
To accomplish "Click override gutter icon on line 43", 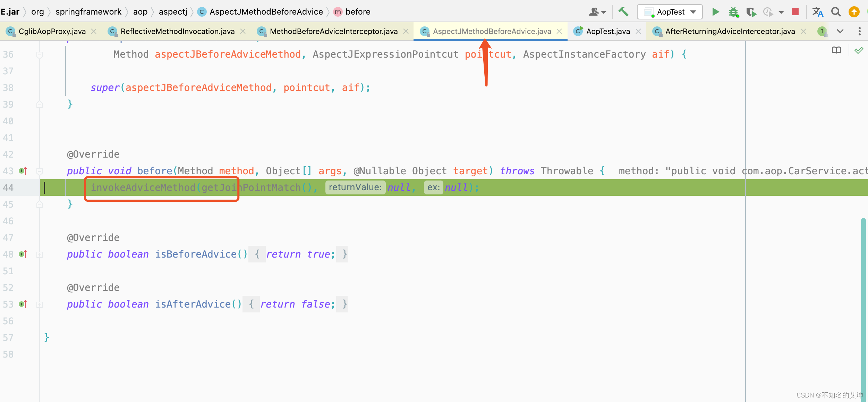I will click(x=23, y=170).
